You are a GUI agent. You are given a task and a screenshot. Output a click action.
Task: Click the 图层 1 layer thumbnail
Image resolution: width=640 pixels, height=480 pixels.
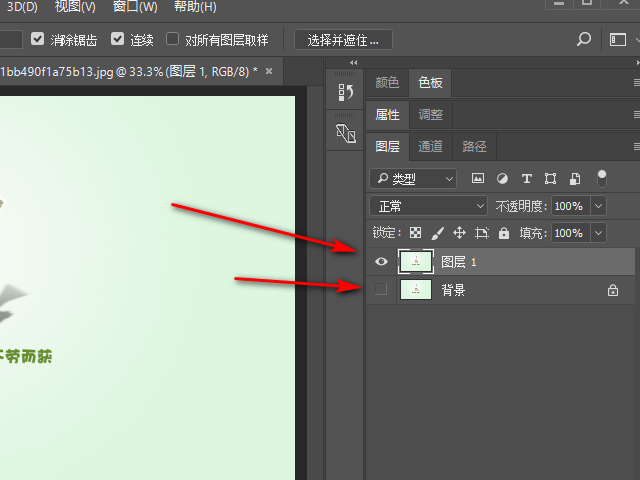coord(416,261)
